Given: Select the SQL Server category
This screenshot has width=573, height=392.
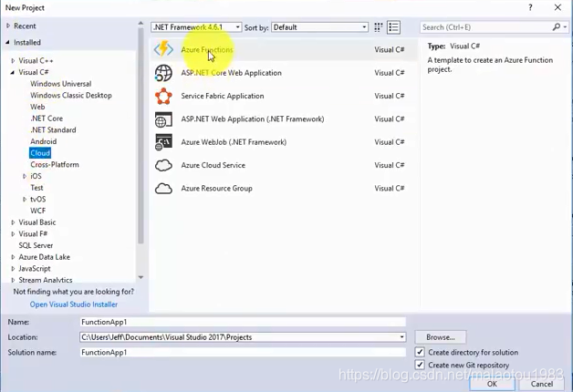Looking at the screenshot, I should (36, 245).
